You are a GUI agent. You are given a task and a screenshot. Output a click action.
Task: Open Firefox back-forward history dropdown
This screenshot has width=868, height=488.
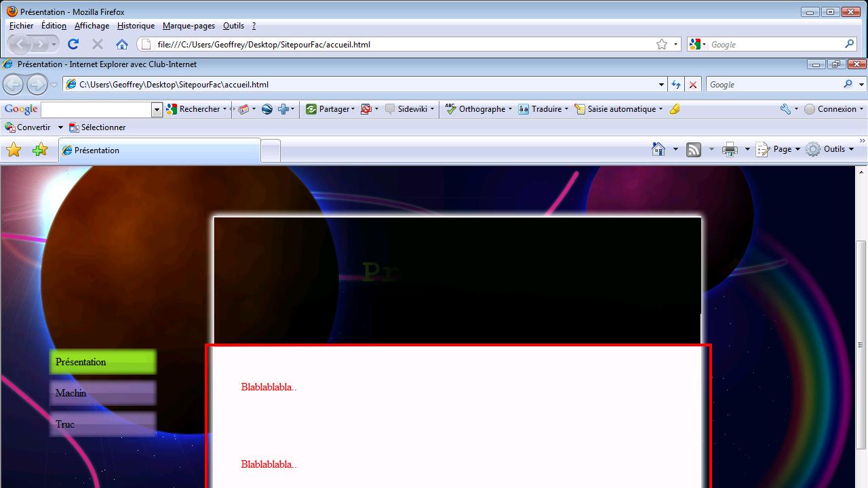pos(54,44)
